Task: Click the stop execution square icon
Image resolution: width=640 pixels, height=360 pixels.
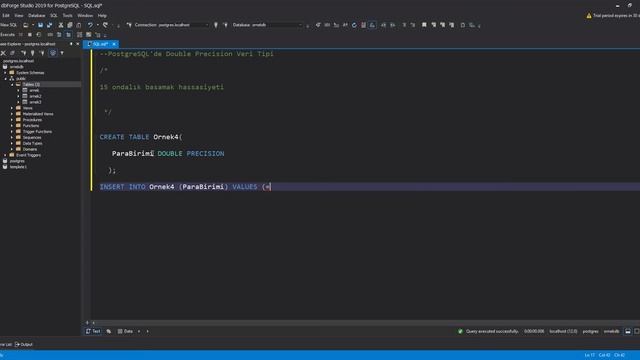Action: tap(30, 35)
